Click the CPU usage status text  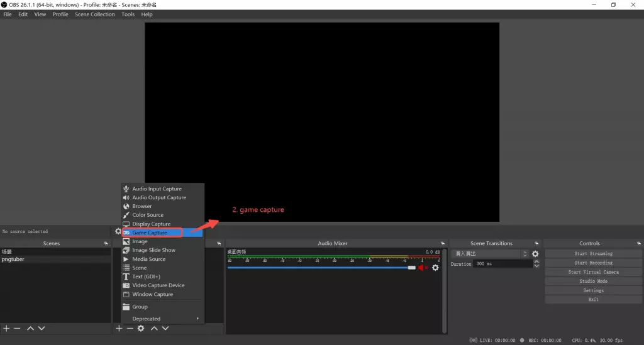[x=597, y=341]
